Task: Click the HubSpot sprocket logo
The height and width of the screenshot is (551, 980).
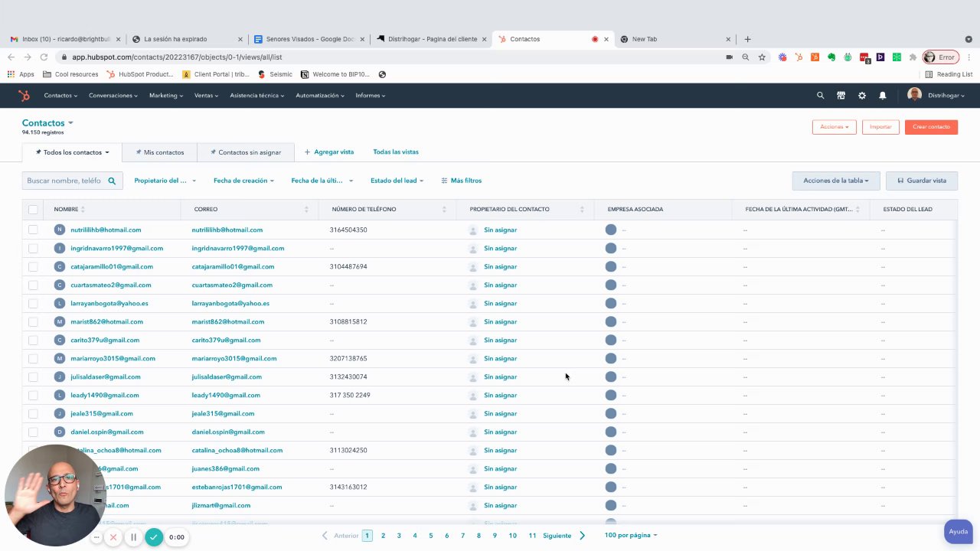Action: [24, 96]
